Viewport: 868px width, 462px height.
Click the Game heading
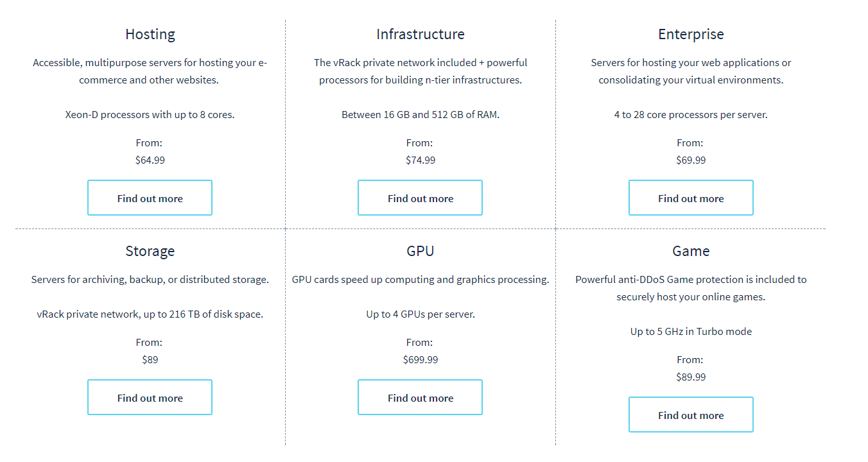691,251
